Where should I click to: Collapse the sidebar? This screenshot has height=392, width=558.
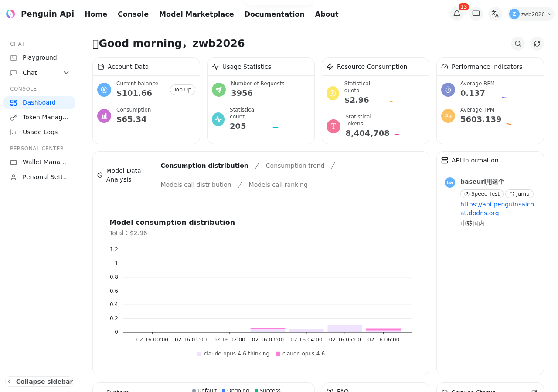(39, 382)
